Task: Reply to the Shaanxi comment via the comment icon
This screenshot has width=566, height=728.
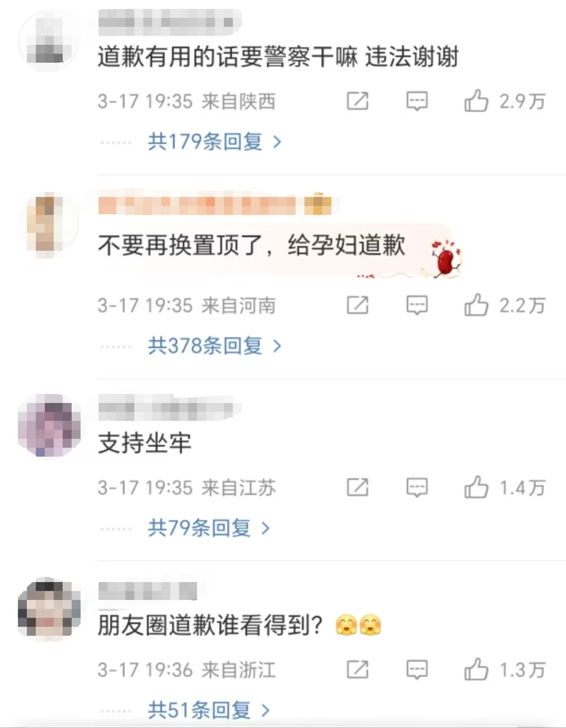Action: [x=417, y=102]
